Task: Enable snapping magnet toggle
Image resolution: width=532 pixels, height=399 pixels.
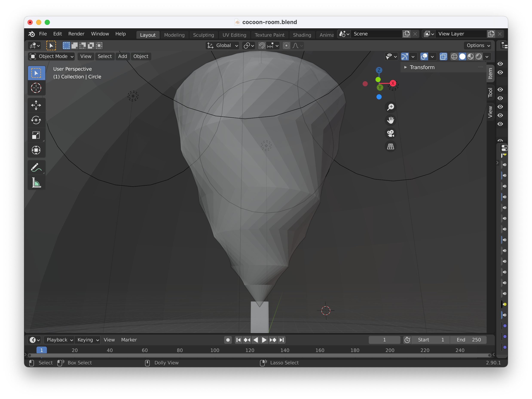Action: (262, 46)
